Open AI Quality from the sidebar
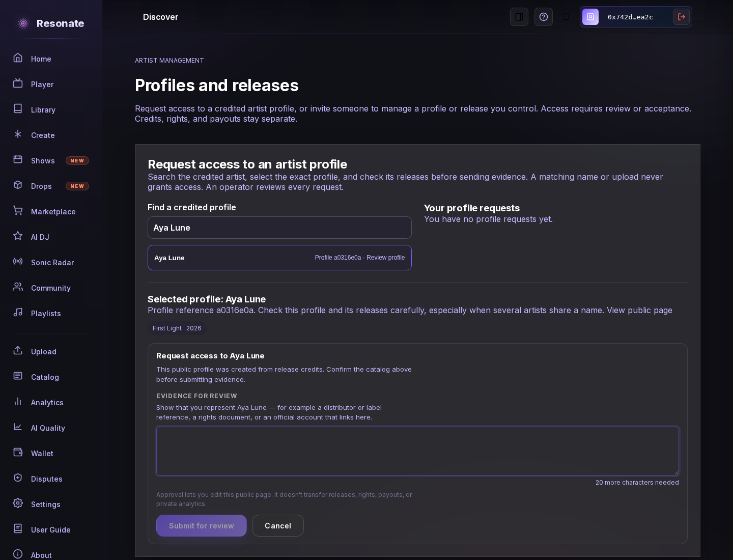Image resolution: width=733 pixels, height=560 pixels. click(51, 428)
